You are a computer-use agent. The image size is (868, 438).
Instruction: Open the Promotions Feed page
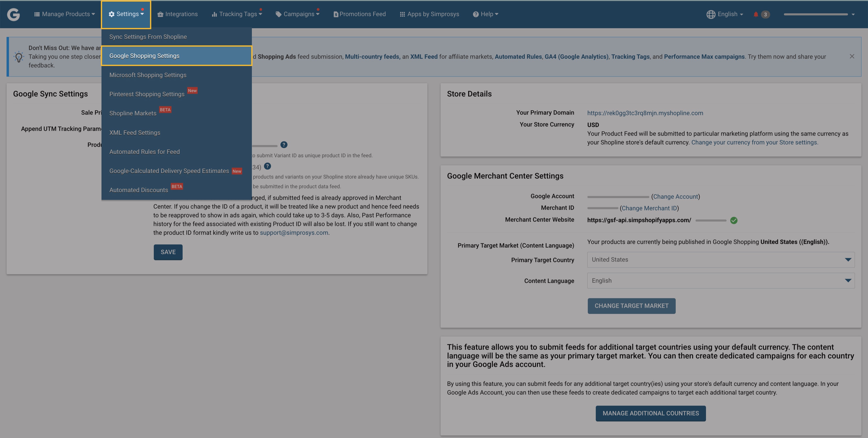[360, 14]
